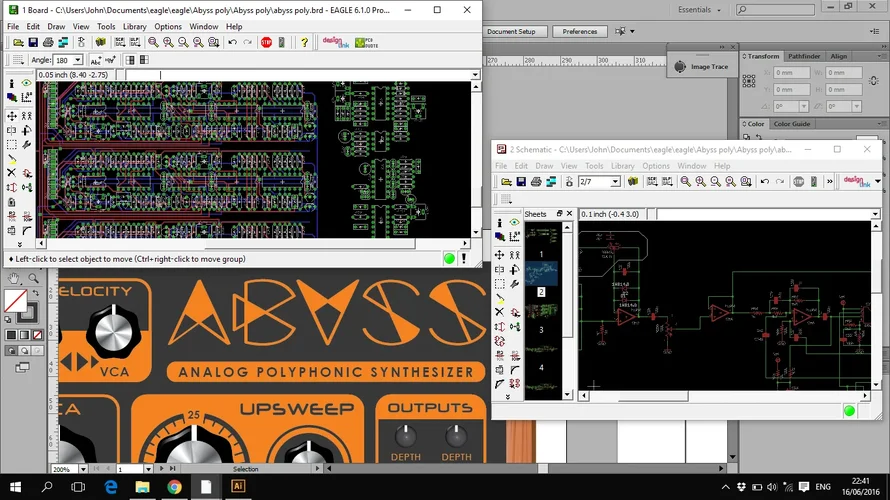The height and width of the screenshot is (500, 890).
Task: Open the Tools menu in Schematic window
Action: tap(594, 166)
